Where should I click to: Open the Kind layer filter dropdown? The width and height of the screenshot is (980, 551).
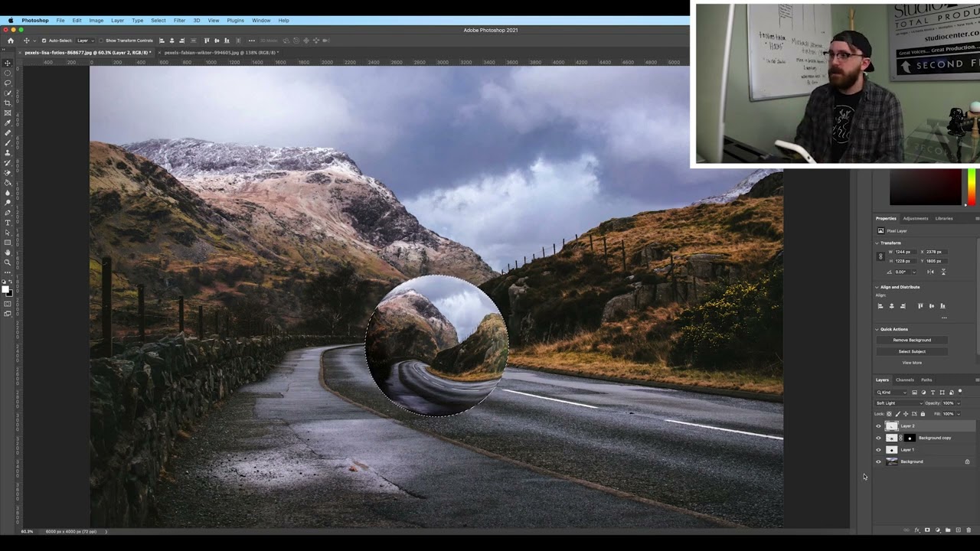tap(892, 393)
